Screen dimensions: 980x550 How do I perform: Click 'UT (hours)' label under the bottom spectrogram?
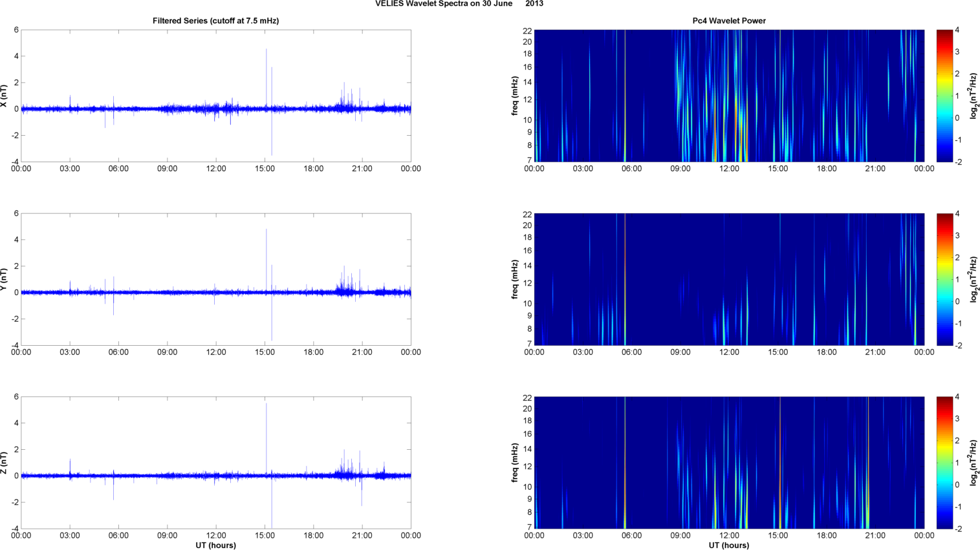pos(729,545)
